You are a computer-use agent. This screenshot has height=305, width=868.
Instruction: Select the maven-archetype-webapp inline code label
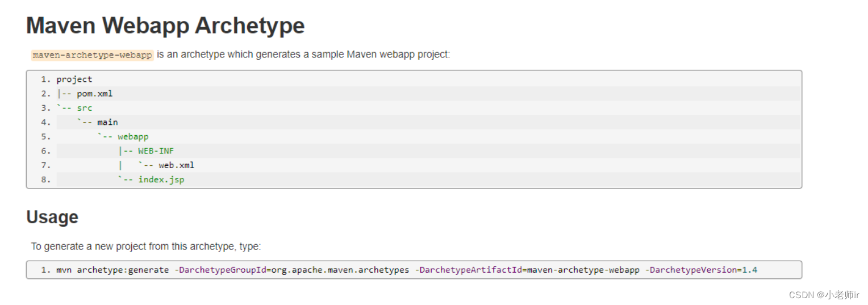tap(92, 55)
